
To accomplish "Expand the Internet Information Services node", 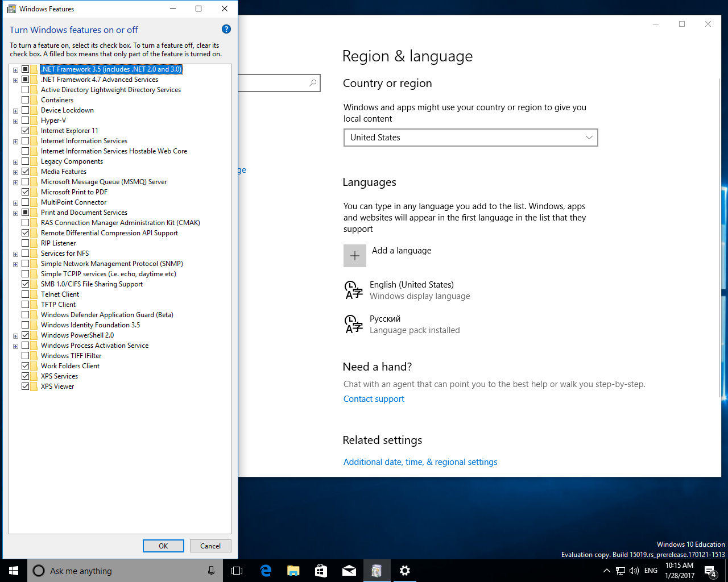I will point(15,142).
